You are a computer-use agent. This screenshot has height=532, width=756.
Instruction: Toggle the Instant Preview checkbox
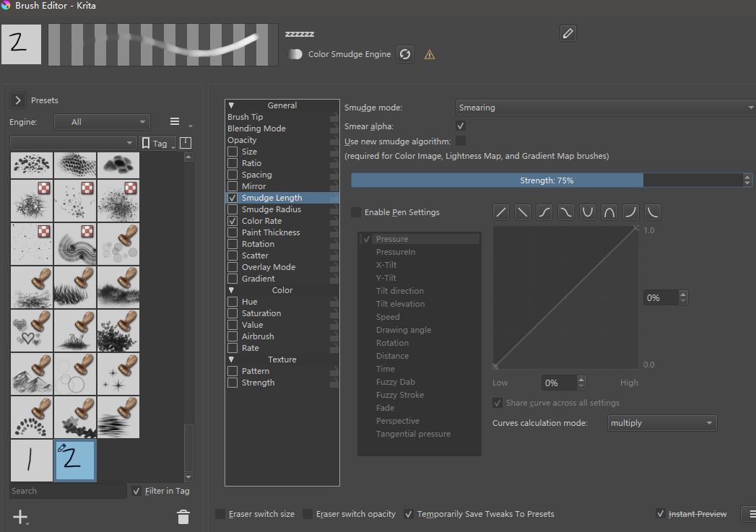click(660, 514)
